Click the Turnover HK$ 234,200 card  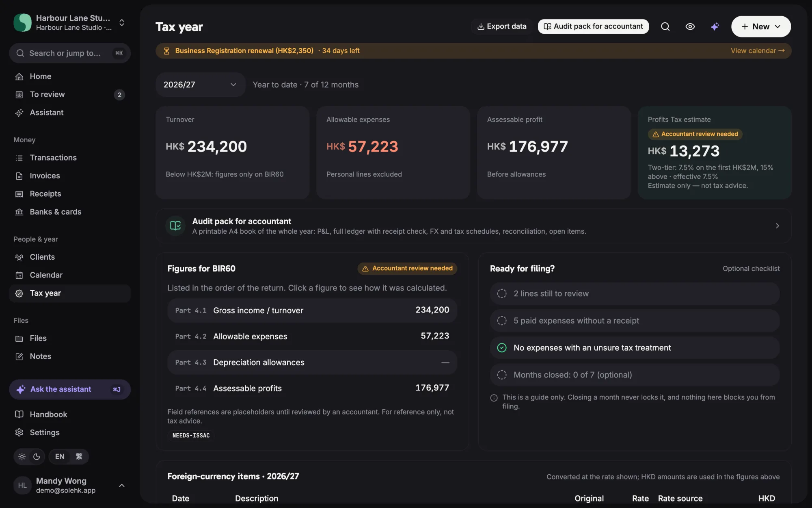[x=232, y=153]
